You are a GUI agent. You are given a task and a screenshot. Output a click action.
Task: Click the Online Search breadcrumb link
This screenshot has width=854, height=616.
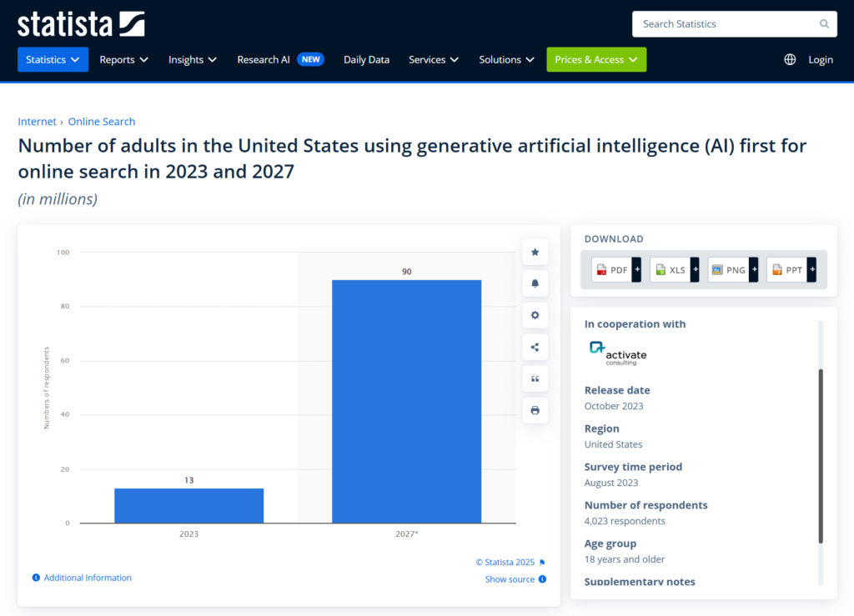tap(101, 122)
